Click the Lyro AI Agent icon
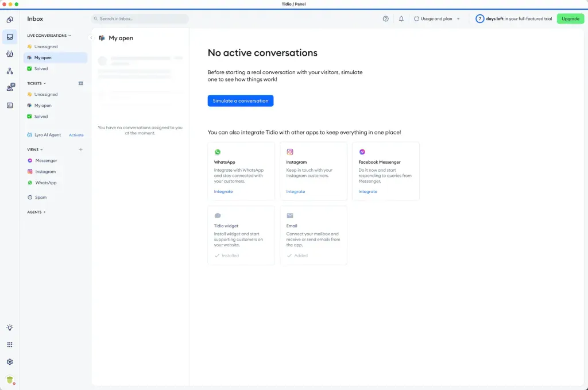588x390 pixels. 30,135
